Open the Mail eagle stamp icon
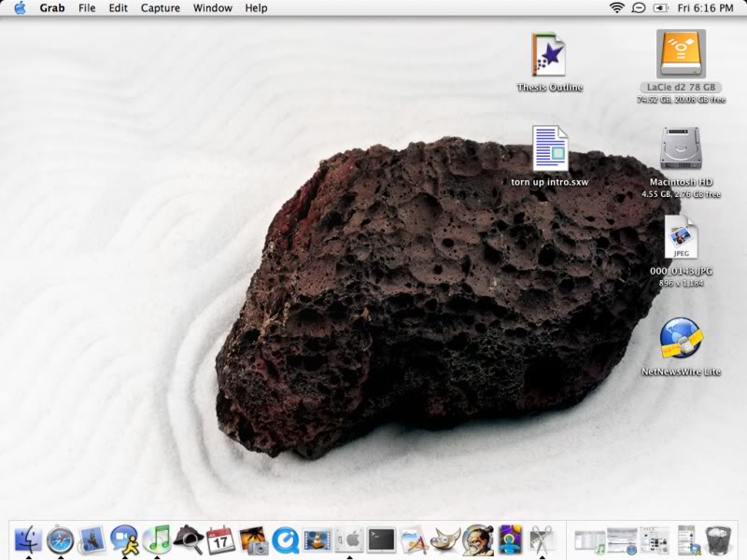Screen dimensions: 747x560 [x=92, y=539]
